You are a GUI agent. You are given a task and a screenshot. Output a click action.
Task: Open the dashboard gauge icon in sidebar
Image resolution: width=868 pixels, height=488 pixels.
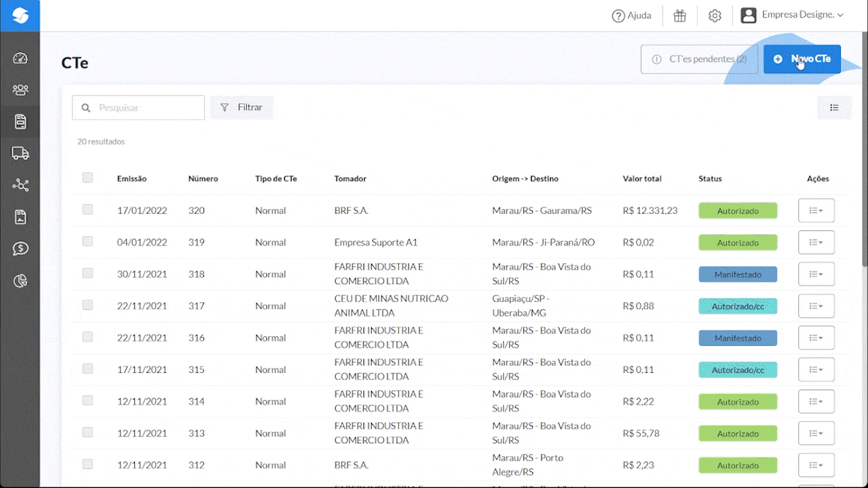[20, 58]
